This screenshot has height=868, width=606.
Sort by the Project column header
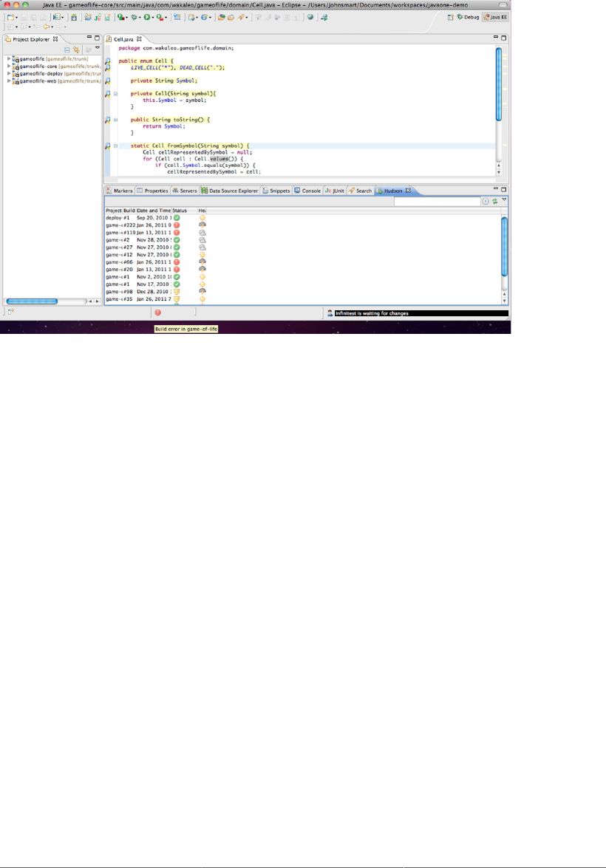pos(114,211)
